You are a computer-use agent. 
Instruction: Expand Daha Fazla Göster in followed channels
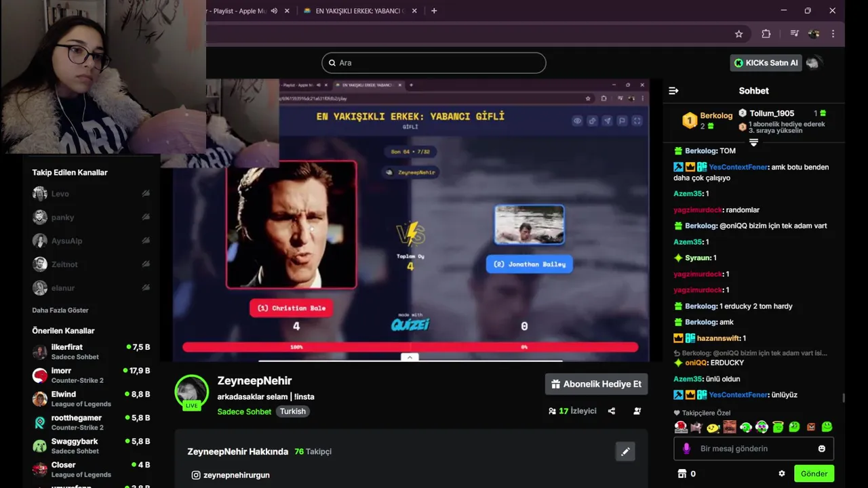click(60, 310)
